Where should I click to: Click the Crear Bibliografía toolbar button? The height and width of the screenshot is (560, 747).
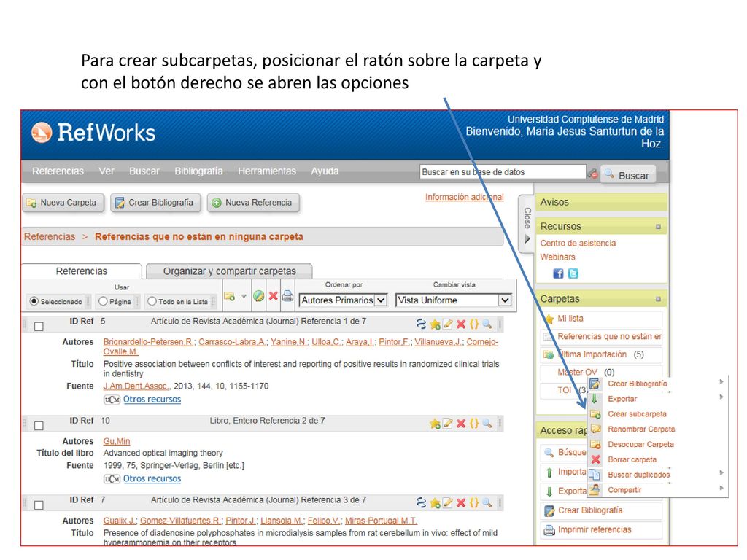click(x=155, y=203)
